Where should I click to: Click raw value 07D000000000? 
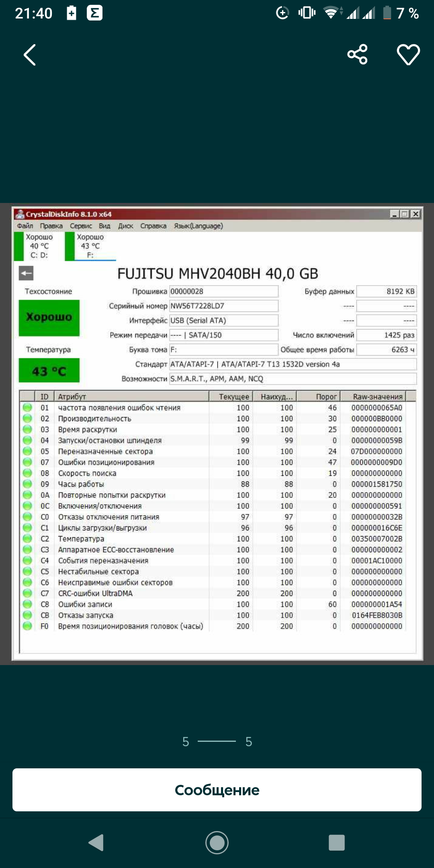click(x=377, y=451)
